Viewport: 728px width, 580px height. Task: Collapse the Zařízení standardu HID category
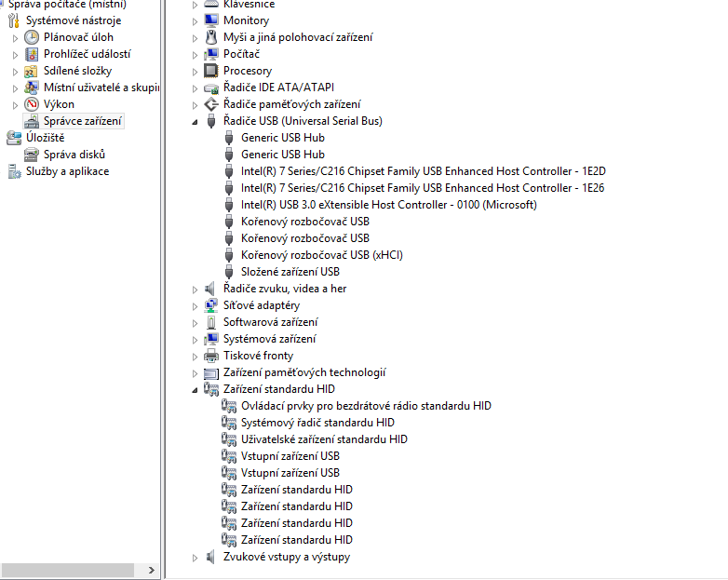195,390
